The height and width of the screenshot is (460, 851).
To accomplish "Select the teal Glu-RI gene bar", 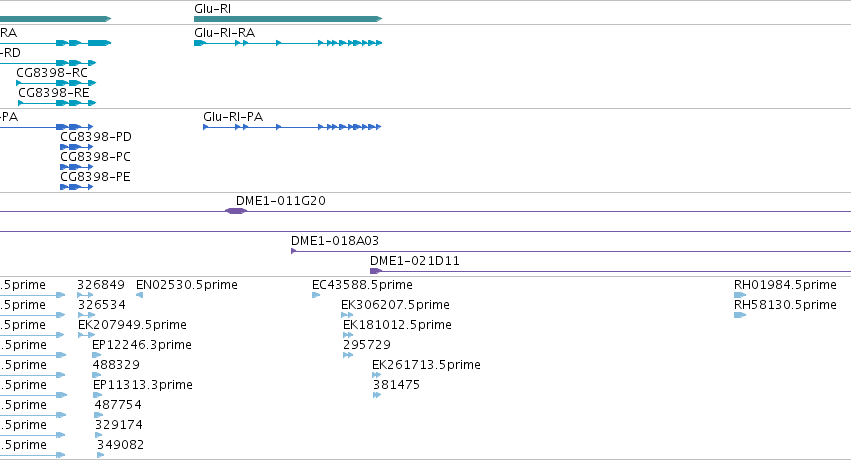I will coord(288,19).
